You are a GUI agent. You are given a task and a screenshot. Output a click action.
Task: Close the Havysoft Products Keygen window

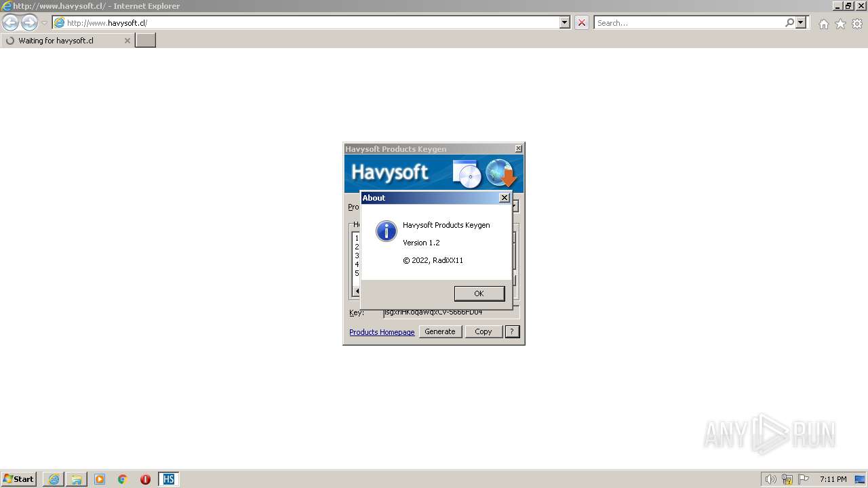519,148
